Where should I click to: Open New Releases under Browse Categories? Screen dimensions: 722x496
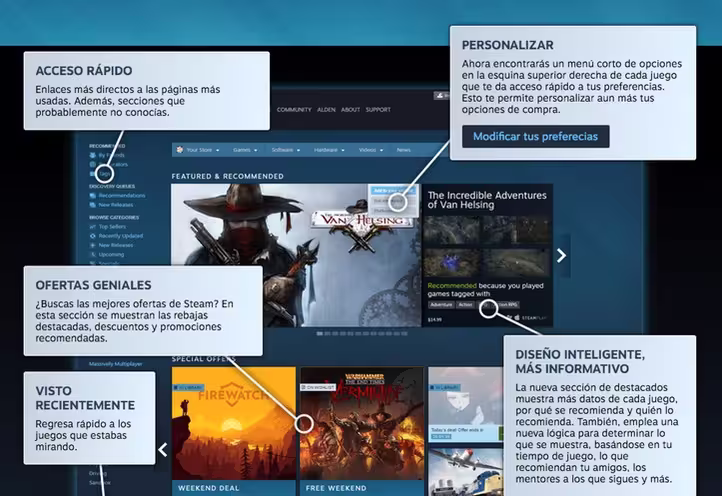point(116,245)
